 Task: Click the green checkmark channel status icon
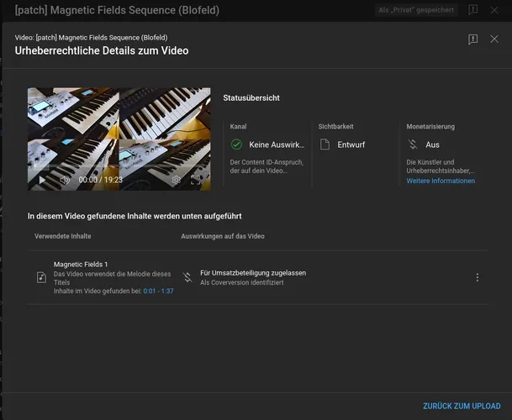236,144
